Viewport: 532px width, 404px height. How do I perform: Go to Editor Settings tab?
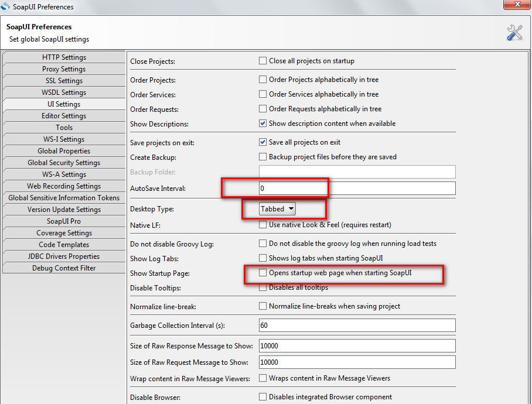coord(64,116)
